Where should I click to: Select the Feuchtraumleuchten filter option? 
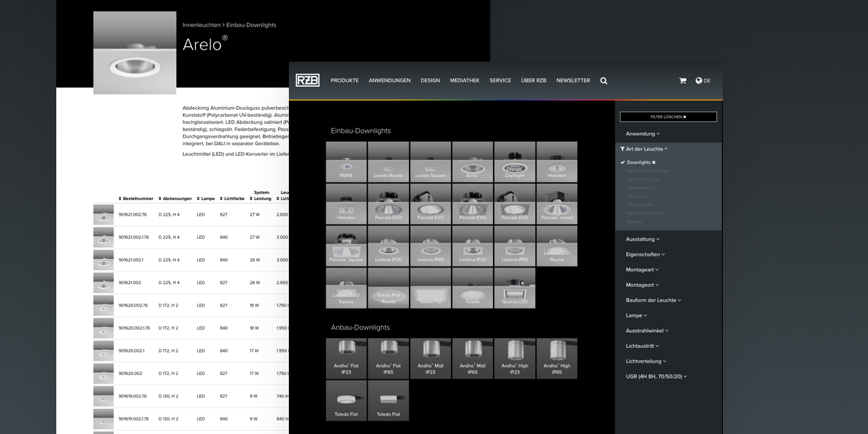pos(648,171)
